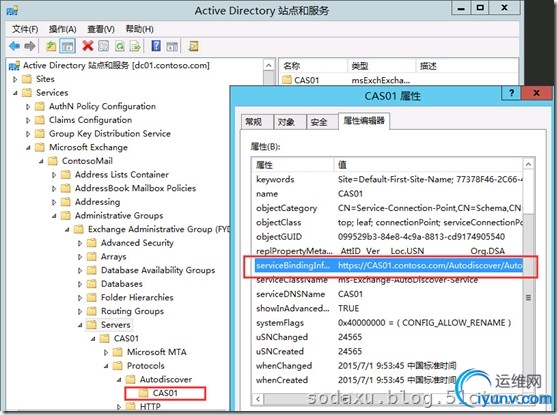Select the serviceDNSName attribute row
Viewport: 558px width, 415px height.
[389, 294]
